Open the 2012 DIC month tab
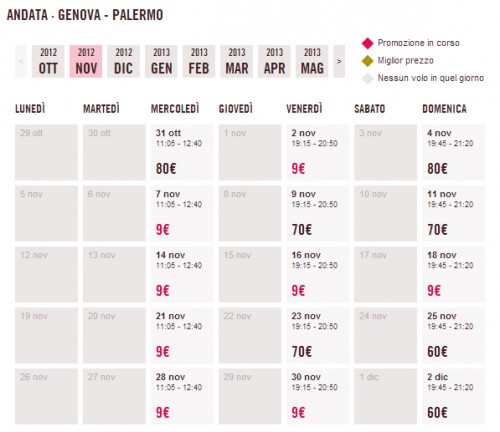 (123, 62)
